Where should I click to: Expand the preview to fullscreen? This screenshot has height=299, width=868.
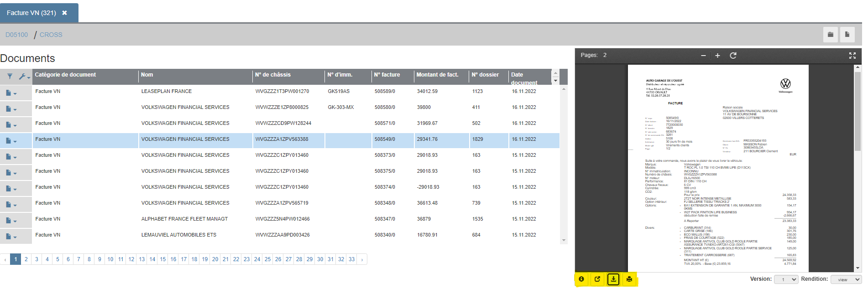coord(852,56)
